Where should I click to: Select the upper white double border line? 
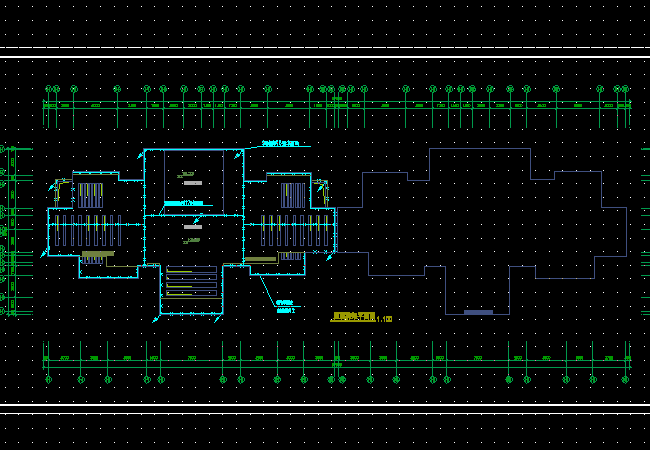pyautogui.click(x=325, y=52)
